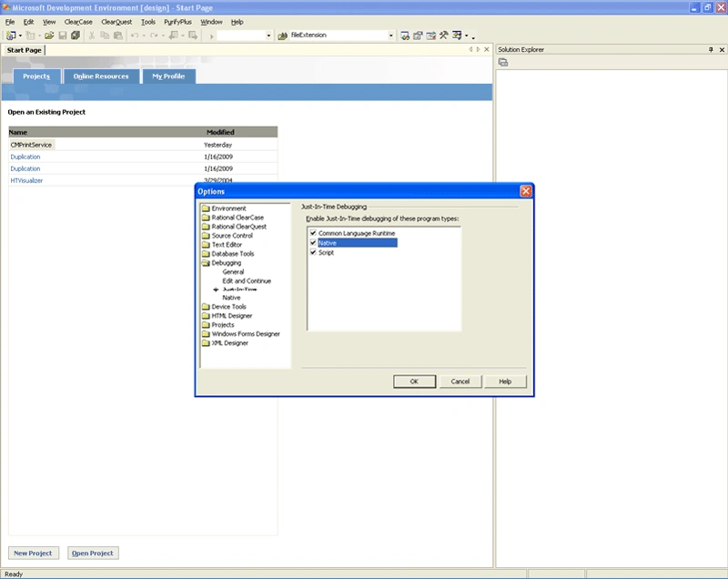
Task: Click the Find in Files binoculars icon
Action: (x=282, y=36)
